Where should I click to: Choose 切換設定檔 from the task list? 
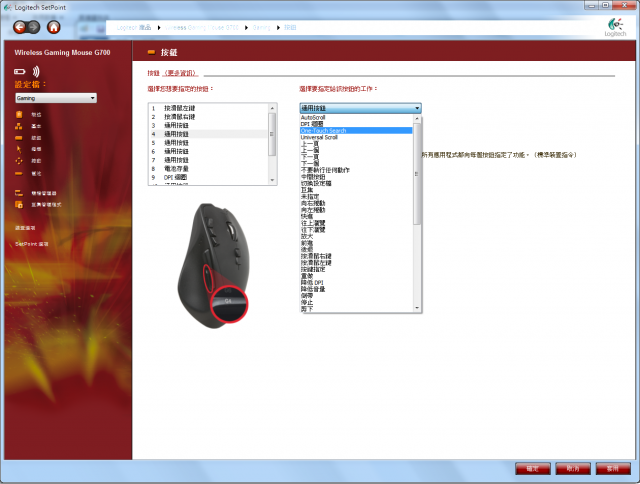click(356, 183)
